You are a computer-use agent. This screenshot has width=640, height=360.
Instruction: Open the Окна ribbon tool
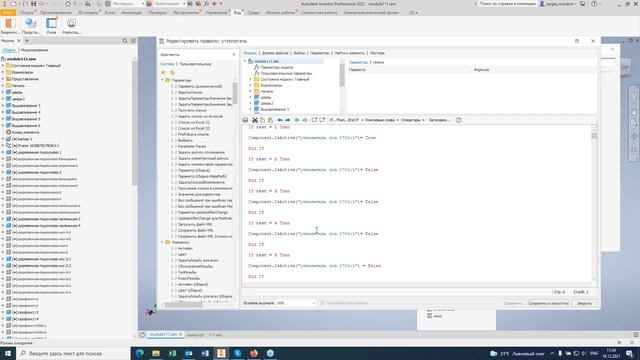point(51,26)
